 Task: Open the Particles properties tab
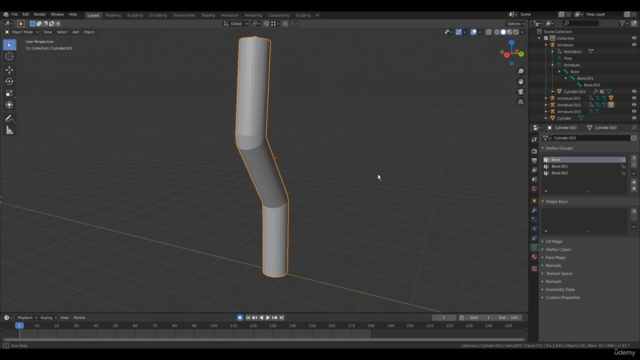click(534, 220)
